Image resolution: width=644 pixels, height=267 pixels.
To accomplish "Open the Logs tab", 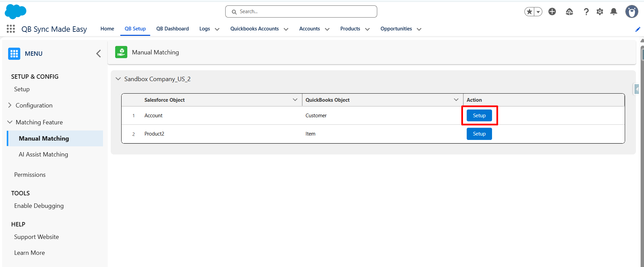I will [x=205, y=29].
